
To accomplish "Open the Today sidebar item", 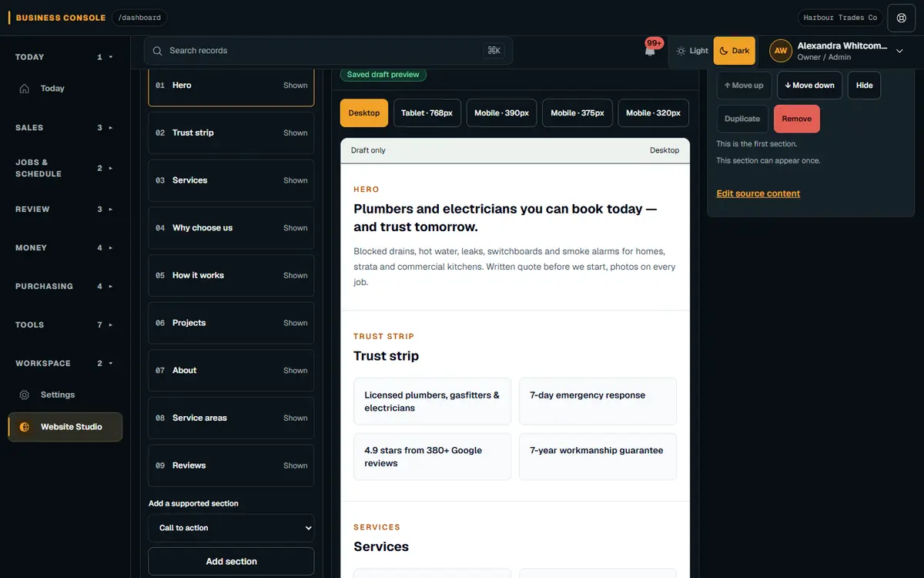I will click(x=65, y=89).
